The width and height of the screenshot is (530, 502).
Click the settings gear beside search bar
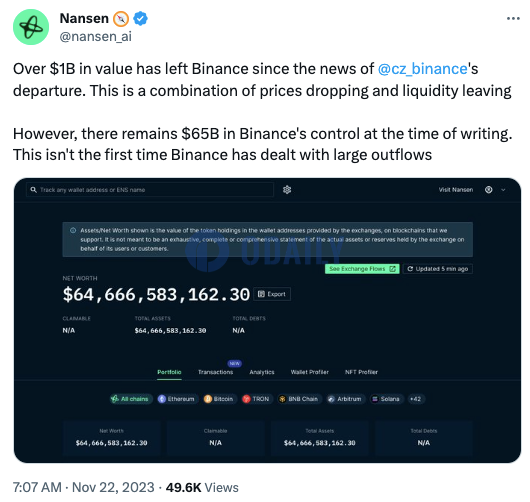pyautogui.click(x=287, y=190)
